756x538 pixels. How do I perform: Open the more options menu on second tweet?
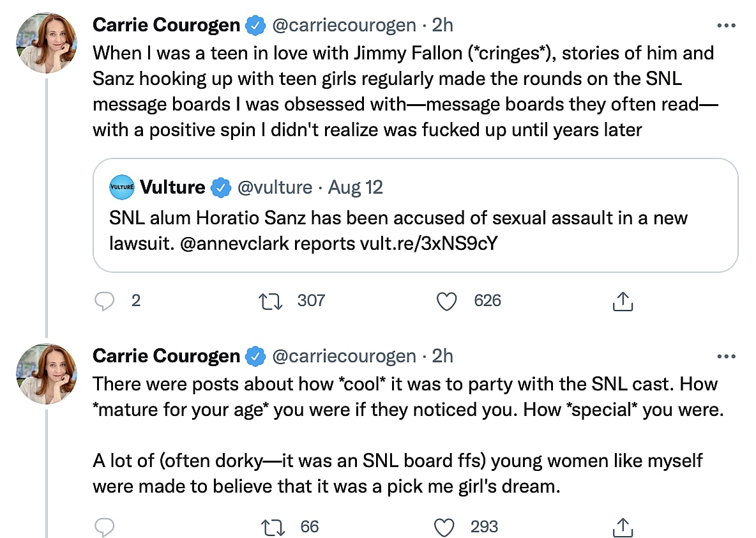click(x=727, y=356)
